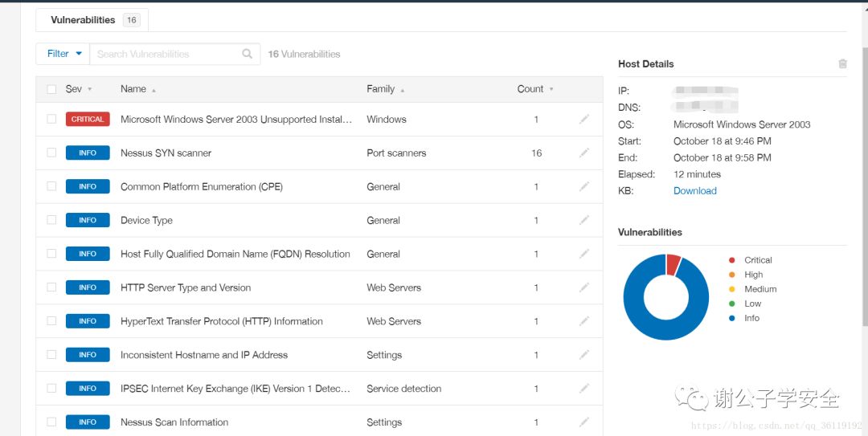Screen dimensions: 868x436
Task: Select the checkbox for Nessus SYN scanner
Action: [x=51, y=153]
